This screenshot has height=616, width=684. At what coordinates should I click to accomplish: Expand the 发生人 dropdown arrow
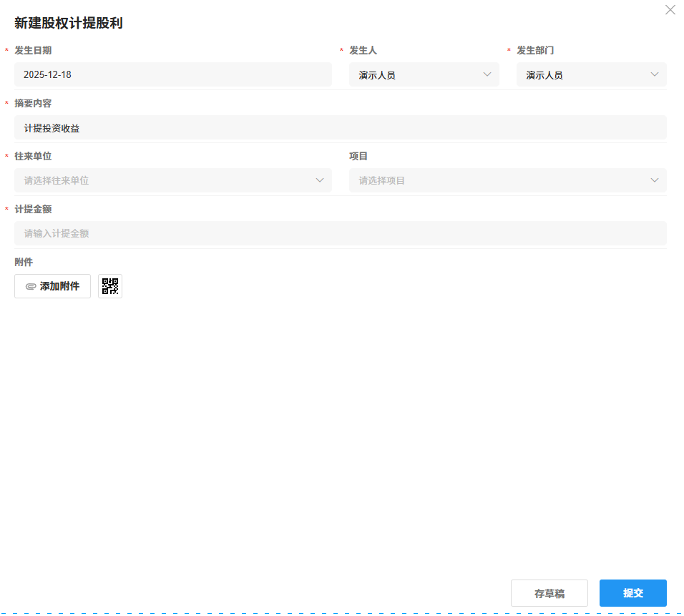click(x=487, y=74)
